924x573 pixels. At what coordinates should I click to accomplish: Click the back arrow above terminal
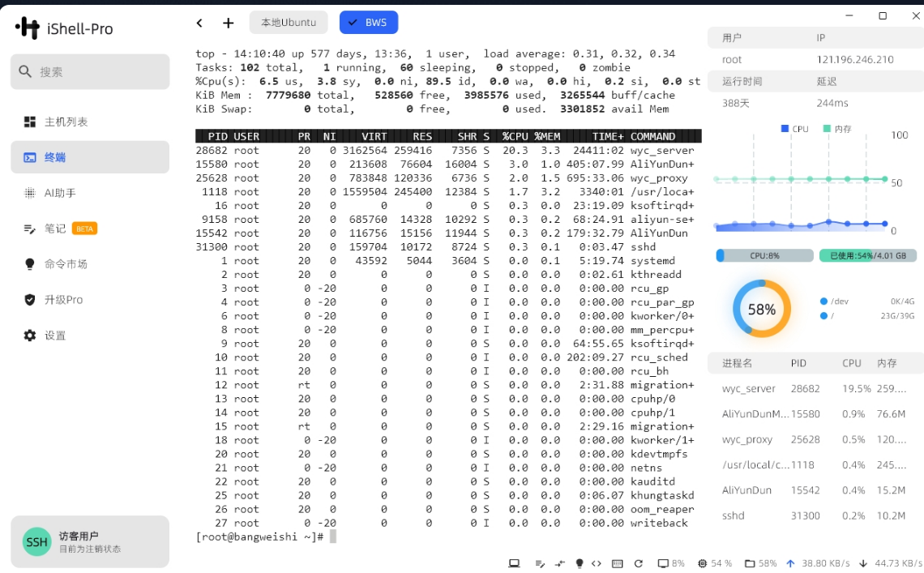(x=200, y=24)
